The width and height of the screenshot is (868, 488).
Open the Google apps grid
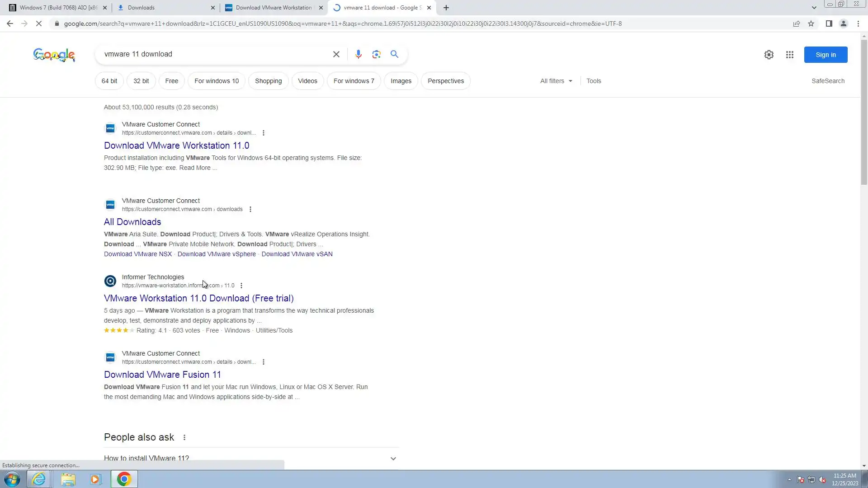tap(789, 55)
